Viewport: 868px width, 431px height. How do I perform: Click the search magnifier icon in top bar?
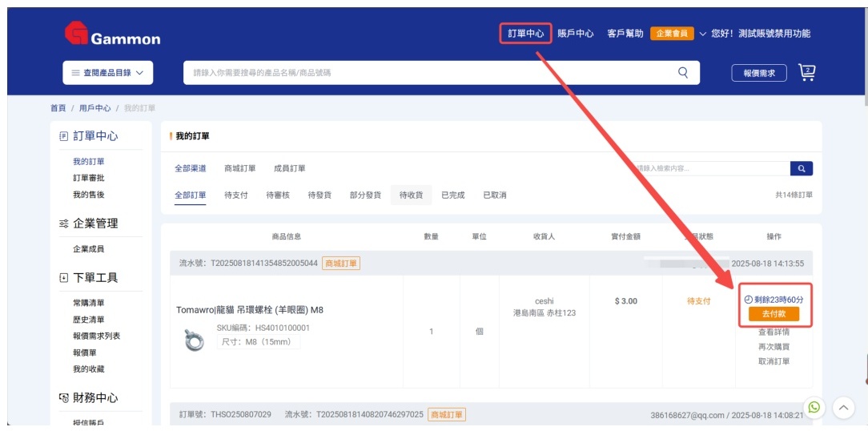coord(683,72)
